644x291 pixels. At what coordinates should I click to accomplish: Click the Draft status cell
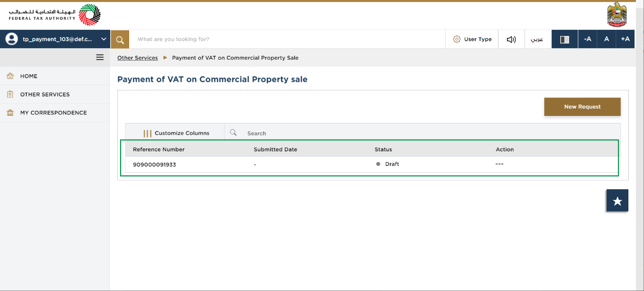coord(388,164)
